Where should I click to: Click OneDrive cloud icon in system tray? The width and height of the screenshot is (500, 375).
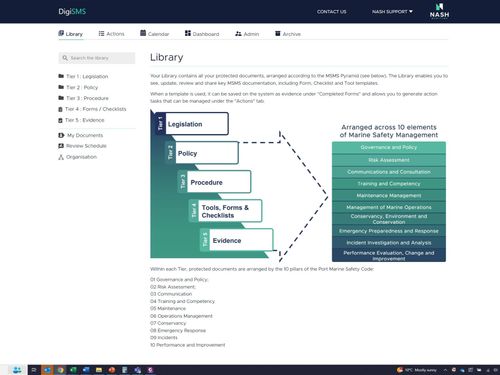(x=462, y=370)
